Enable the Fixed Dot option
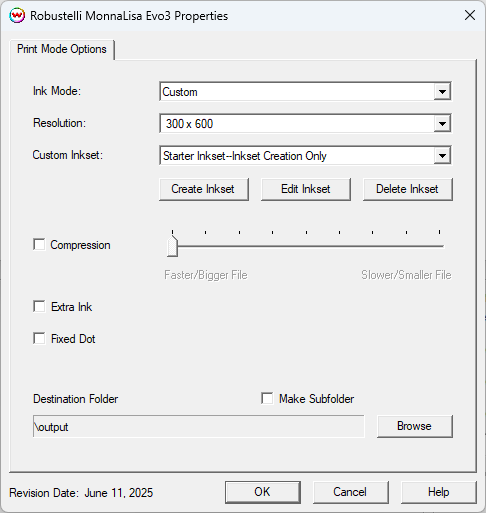The width and height of the screenshot is (486, 513). tap(39, 338)
